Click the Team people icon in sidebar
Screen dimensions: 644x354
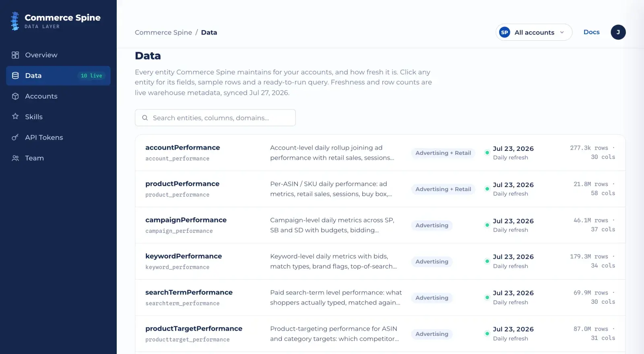(15, 158)
